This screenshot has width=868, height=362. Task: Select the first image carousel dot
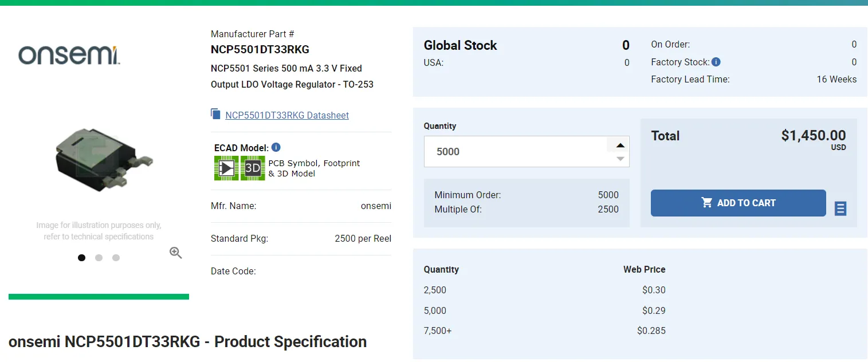[x=81, y=258]
